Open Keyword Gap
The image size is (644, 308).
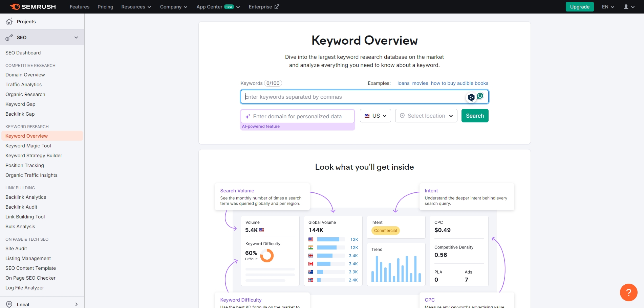click(x=20, y=104)
